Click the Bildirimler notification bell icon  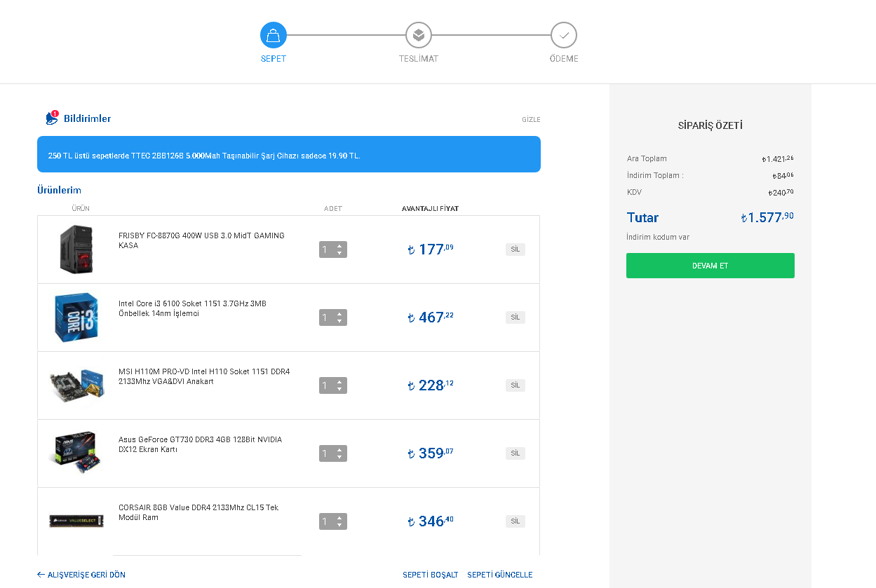click(x=52, y=118)
